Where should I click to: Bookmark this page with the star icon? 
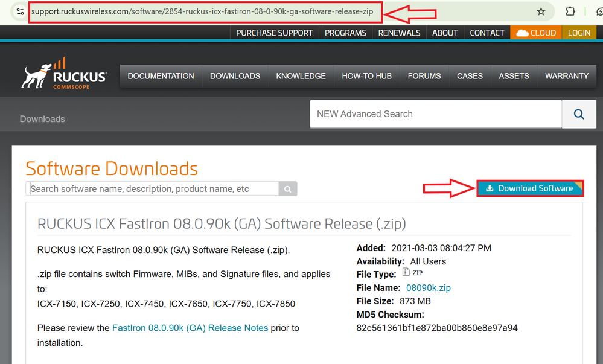coord(541,11)
